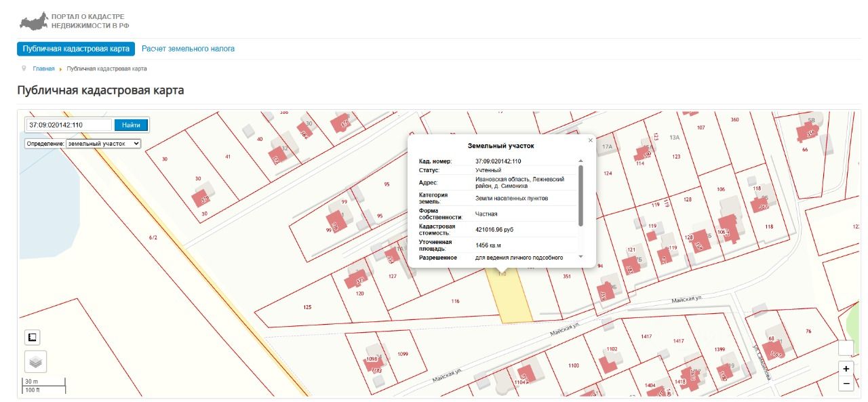Follow the Главная breadcrumb link
868x402 pixels.
[43, 68]
